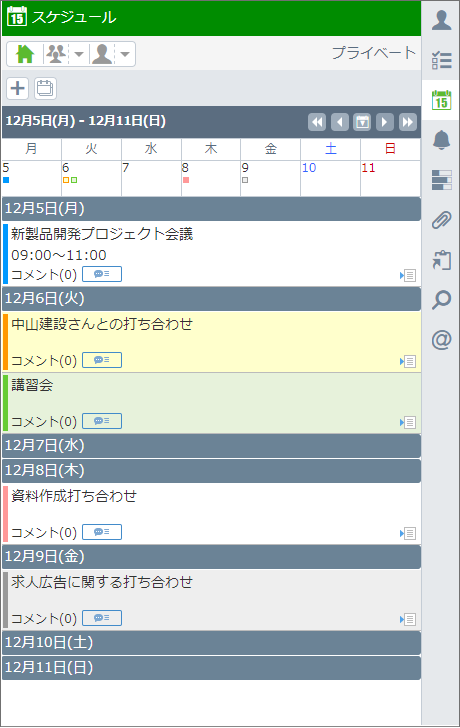Open the task list sidebar icon
The height and width of the screenshot is (728, 460).
point(441,60)
